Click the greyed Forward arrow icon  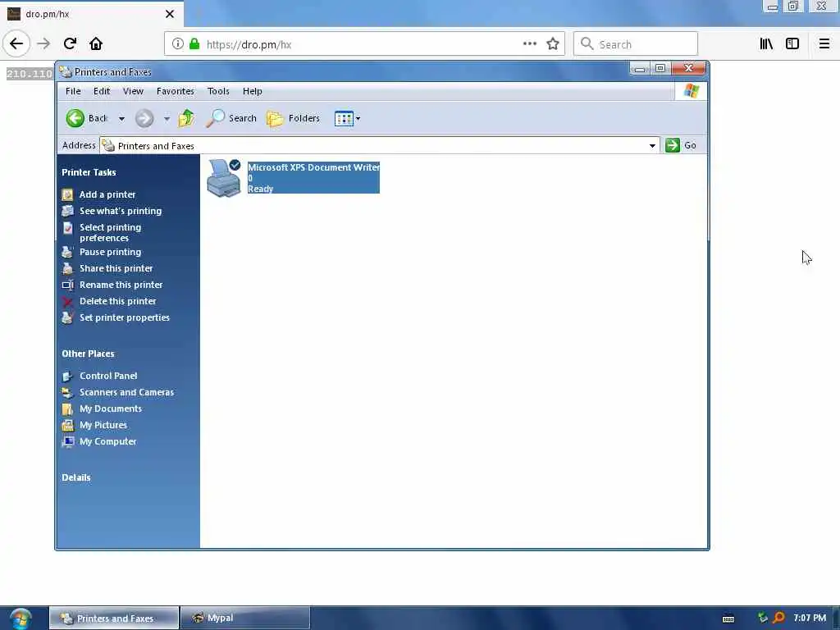[144, 118]
